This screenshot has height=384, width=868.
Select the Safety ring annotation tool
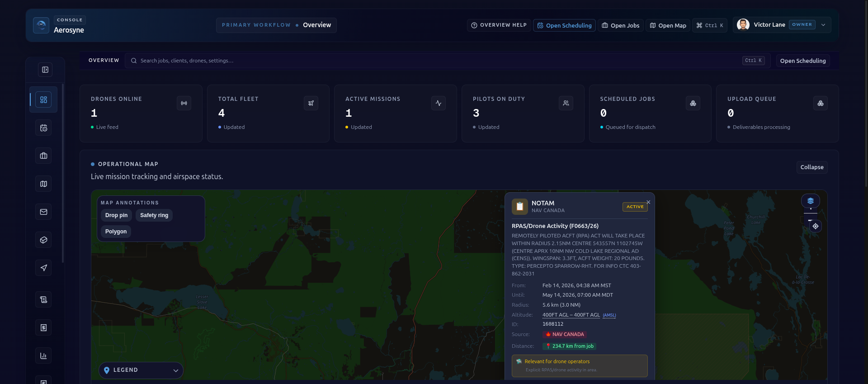click(x=154, y=215)
